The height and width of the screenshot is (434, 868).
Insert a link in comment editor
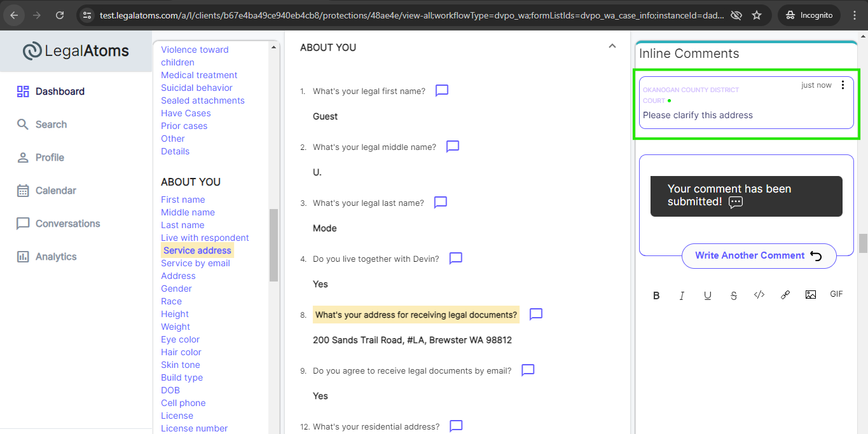pos(785,295)
